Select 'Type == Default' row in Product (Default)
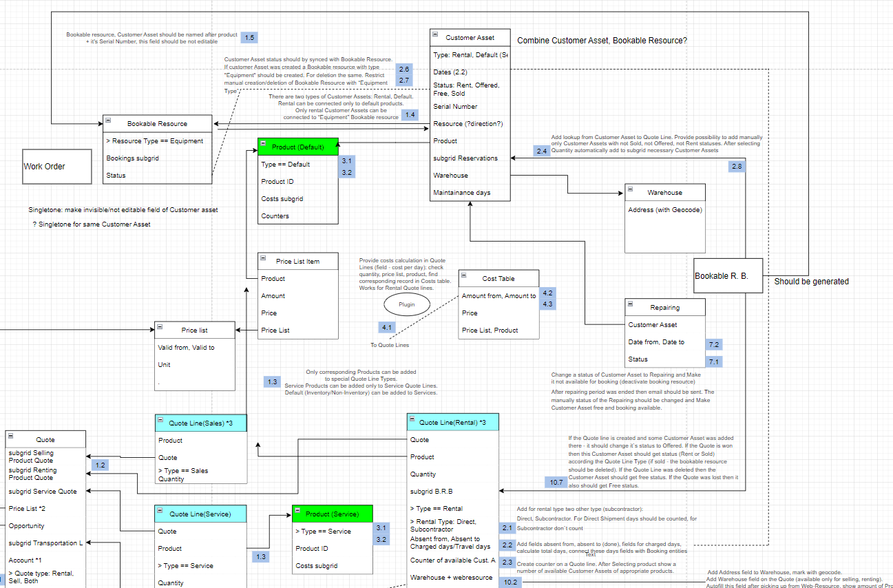The image size is (893, 588). click(x=298, y=165)
